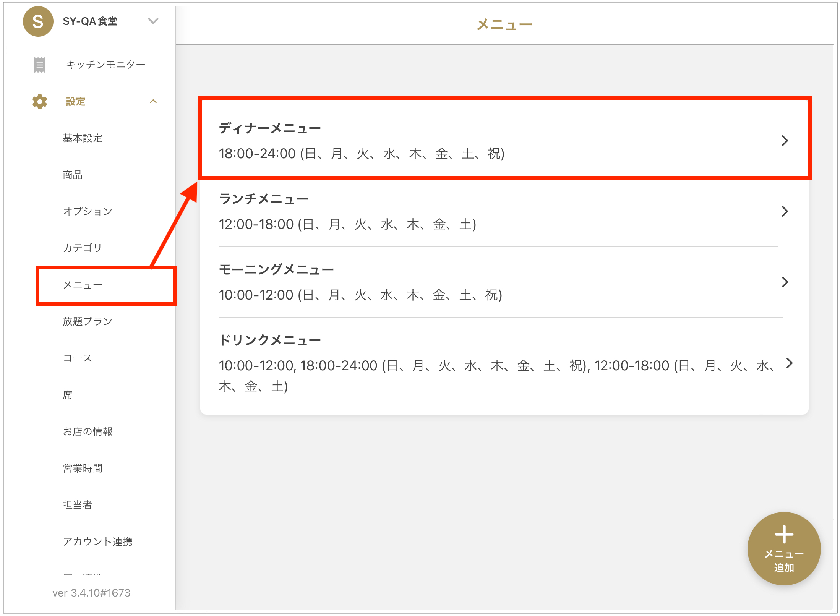Click the drink menu schedule text
The image size is (840, 616).
click(497, 376)
